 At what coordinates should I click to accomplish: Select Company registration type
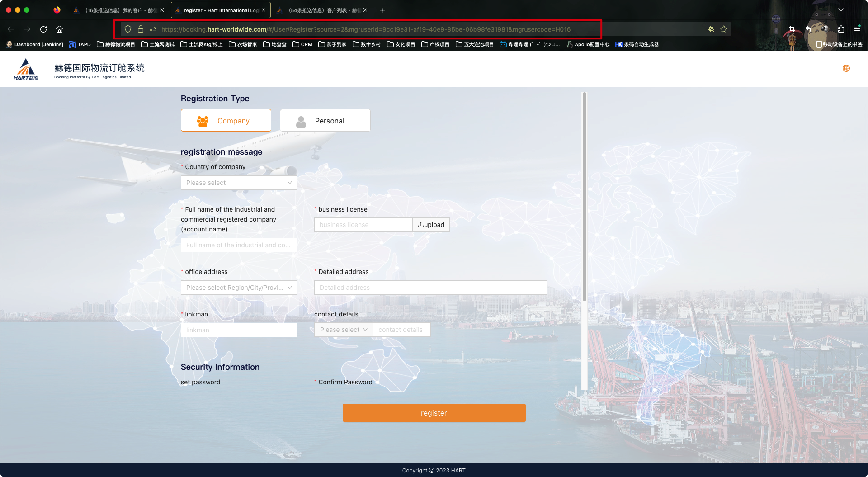226,121
